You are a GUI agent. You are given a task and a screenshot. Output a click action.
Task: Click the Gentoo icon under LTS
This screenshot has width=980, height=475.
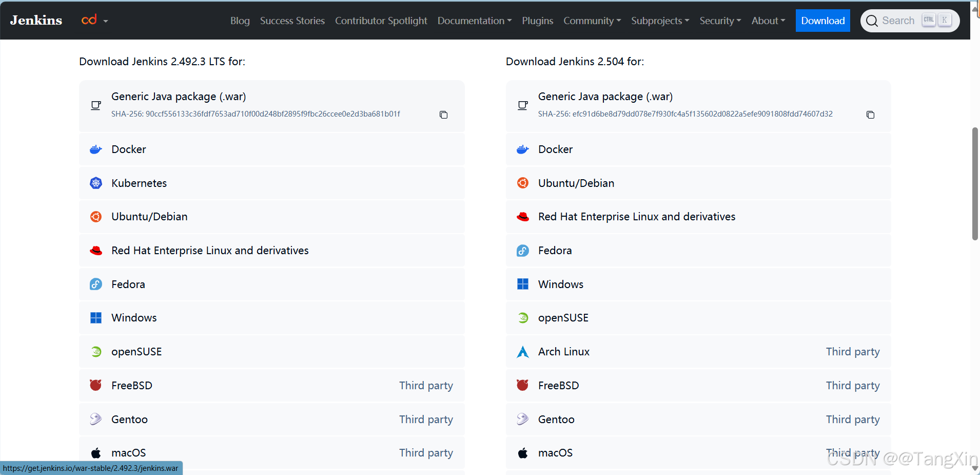(x=96, y=419)
